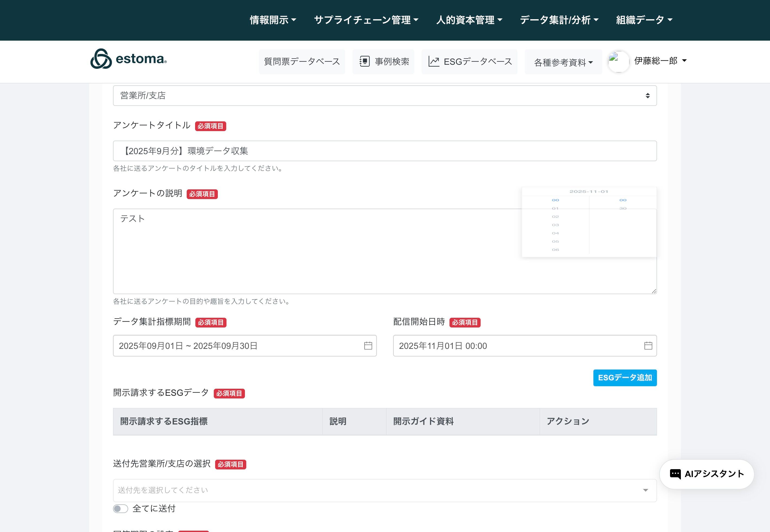The image size is (770, 532).
Task: Open the 各種参考資料 dropdown
Action: [x=563, y=62]
